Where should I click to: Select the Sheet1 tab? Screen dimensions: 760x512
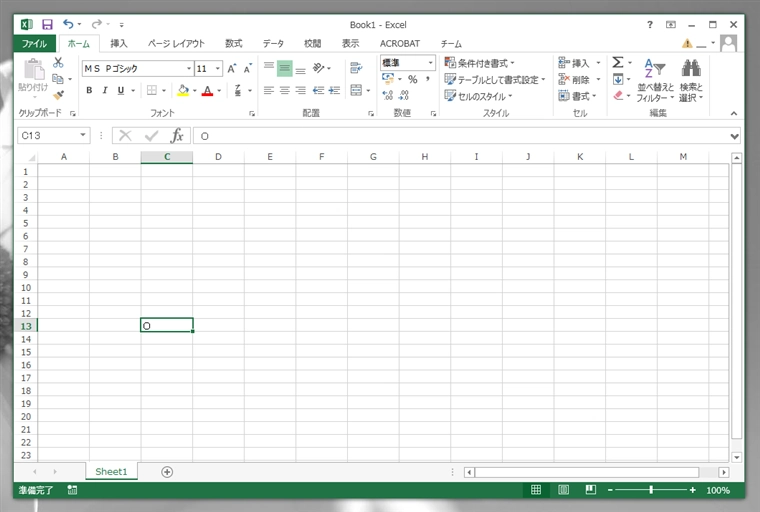111,471
